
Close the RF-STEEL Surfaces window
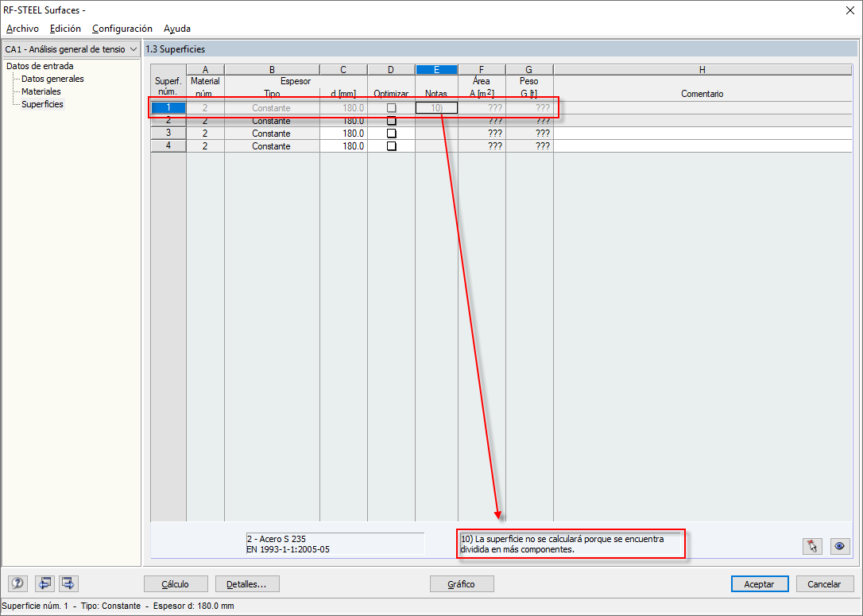tap(849, 10)
